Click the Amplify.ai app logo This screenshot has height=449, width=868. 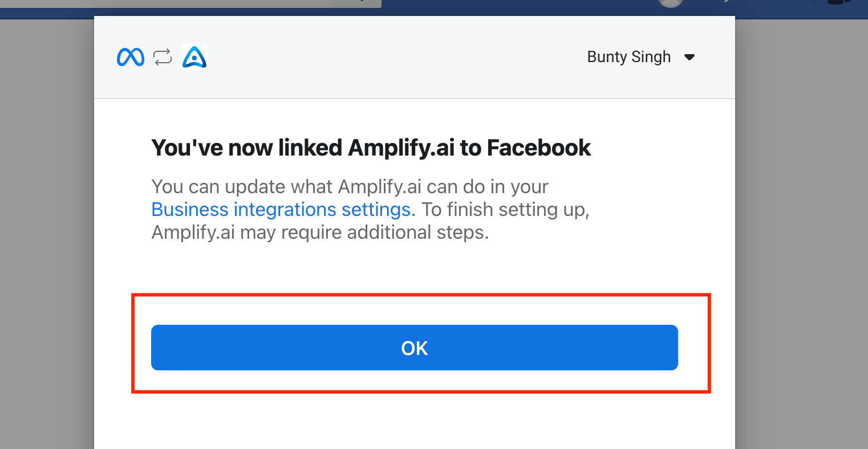pyautogui.click(x=194, y=57)
